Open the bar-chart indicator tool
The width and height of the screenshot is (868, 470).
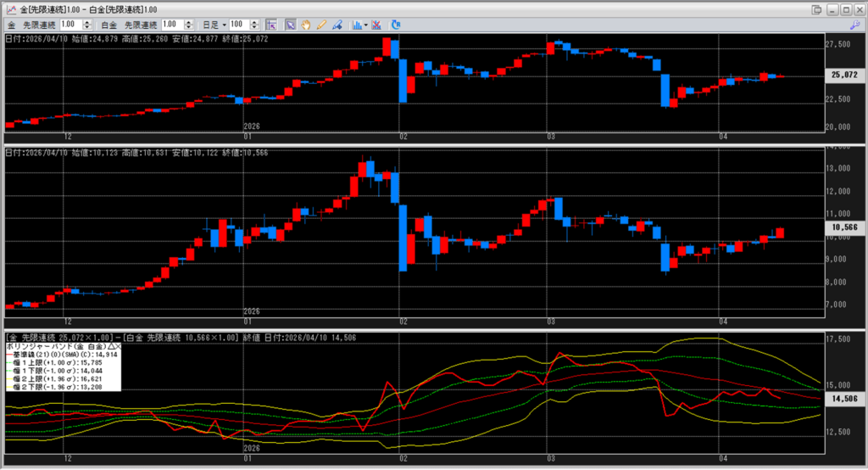(357, 25)
